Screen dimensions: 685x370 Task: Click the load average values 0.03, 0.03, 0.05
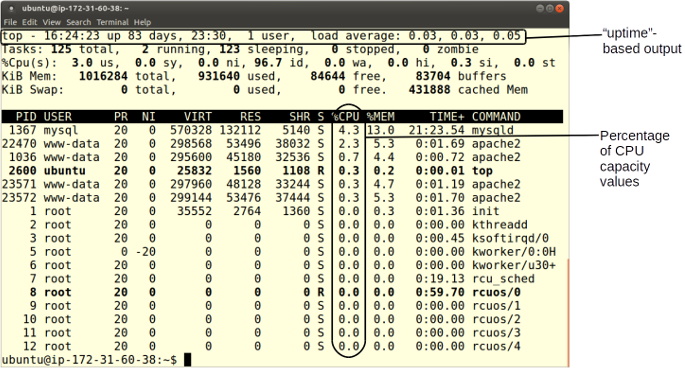(464, 36)
